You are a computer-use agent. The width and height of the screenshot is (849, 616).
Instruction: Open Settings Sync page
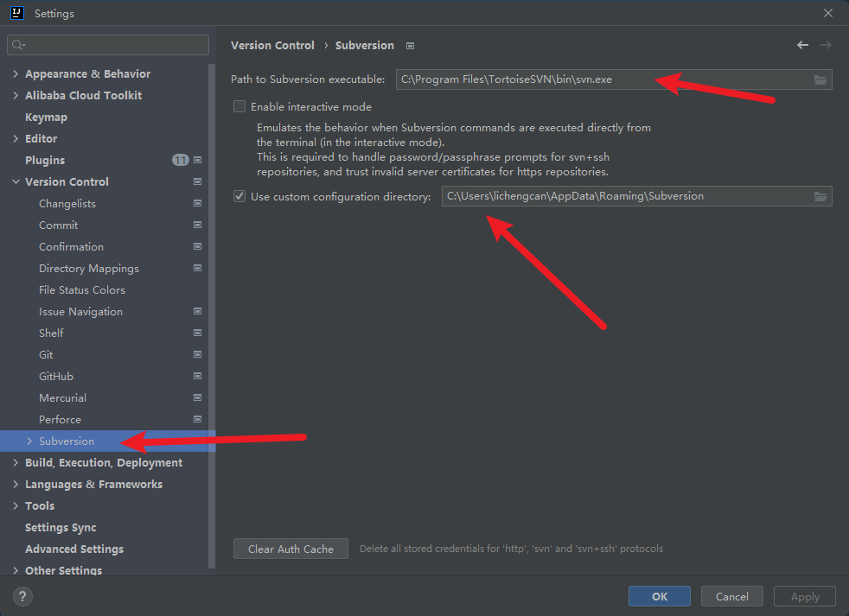point(61,528)
